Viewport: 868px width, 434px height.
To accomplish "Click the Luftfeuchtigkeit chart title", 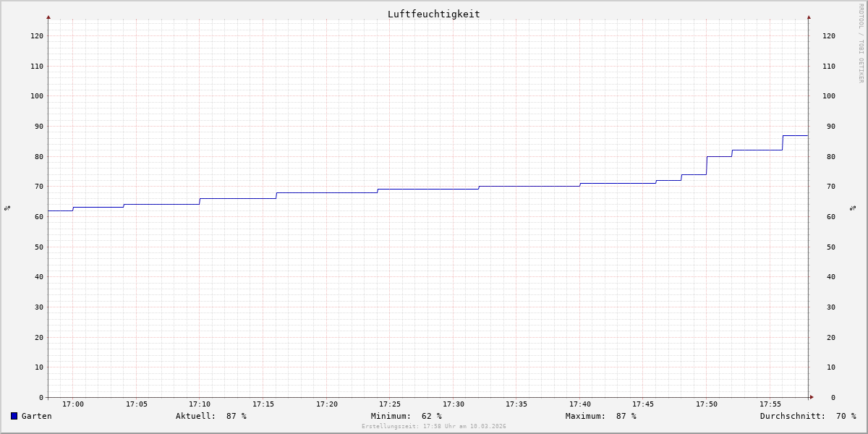I will (433, 14).
